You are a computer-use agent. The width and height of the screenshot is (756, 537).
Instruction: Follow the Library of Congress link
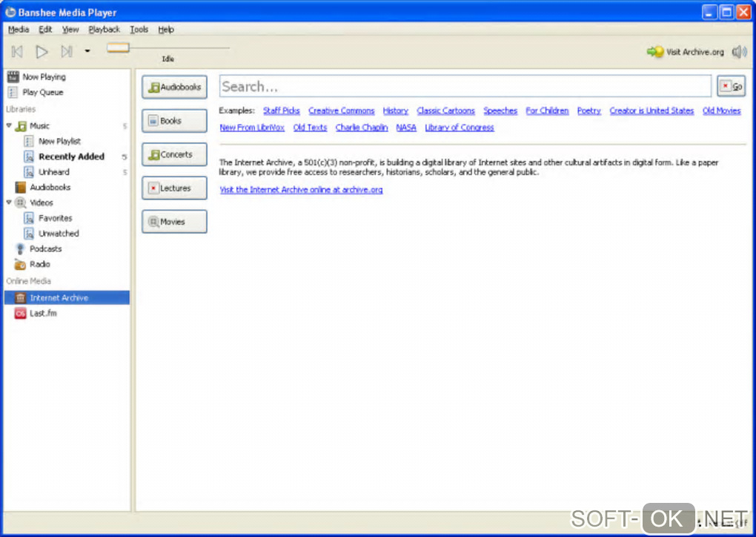(x=459, y=128)
